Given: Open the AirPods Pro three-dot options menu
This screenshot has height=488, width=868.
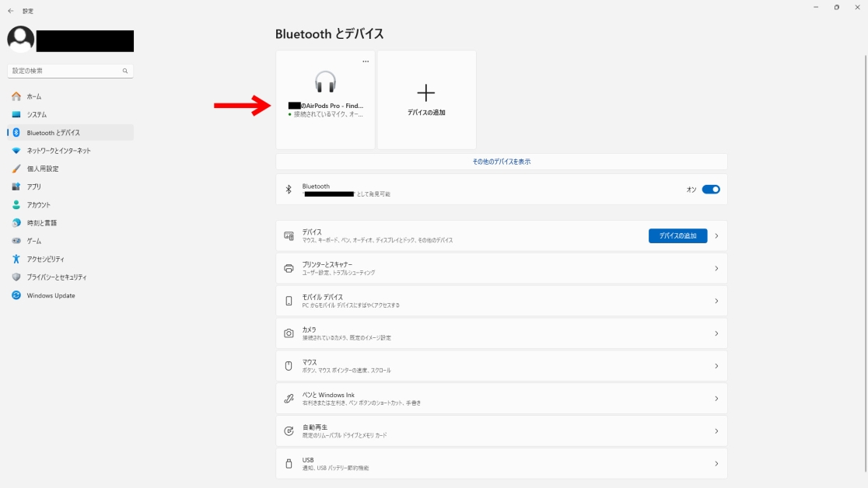Looking at the screenshot, I should coord(366,61).
